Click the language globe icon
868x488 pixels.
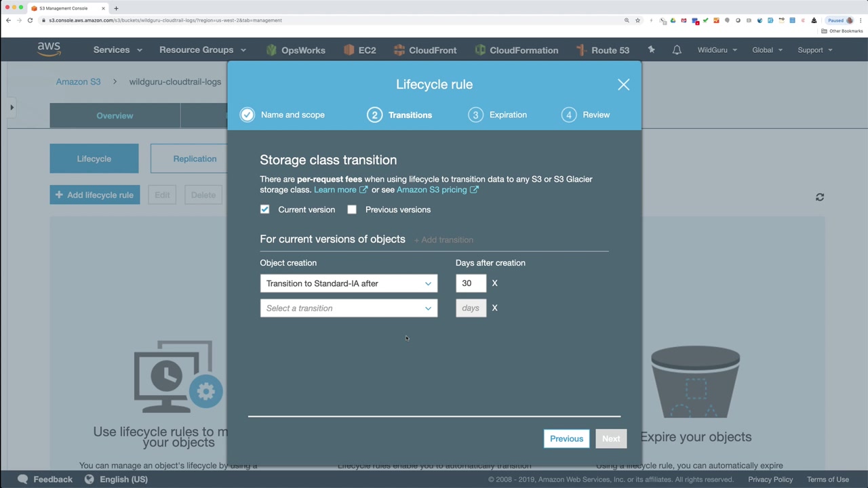(89, 479)
